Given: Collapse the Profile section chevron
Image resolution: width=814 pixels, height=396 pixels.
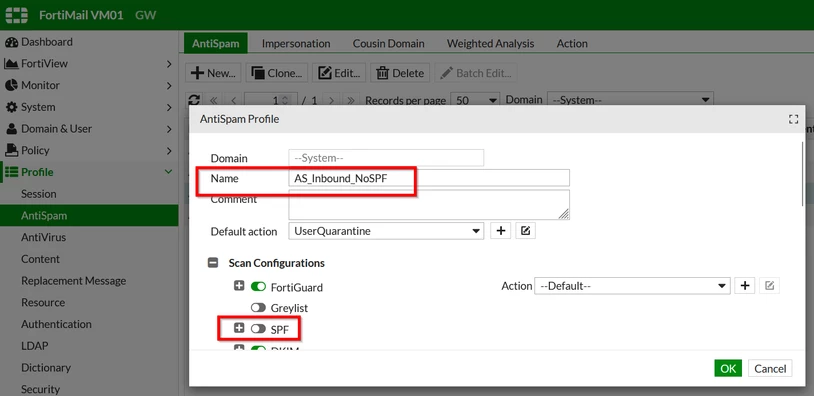Looking at the screenshot, I should tap(168, 172).
